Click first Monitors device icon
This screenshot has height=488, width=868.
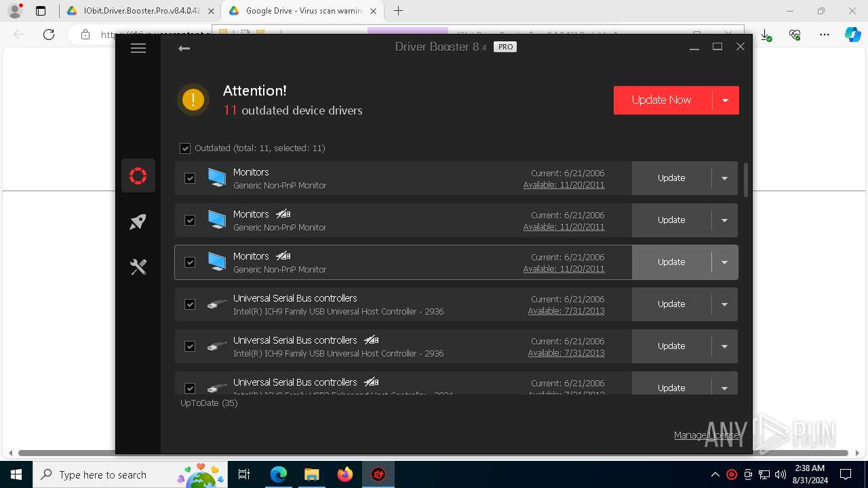[x=217, y=178]
